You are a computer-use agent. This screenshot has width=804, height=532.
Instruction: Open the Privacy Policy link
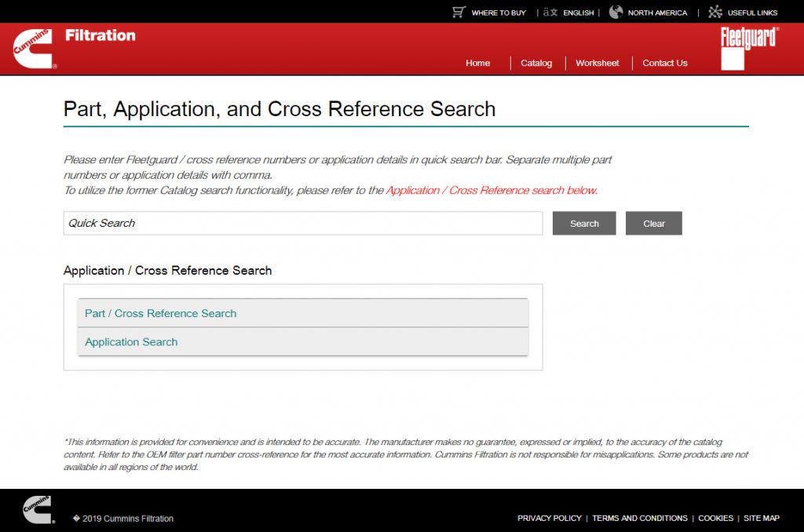(549, 518)
